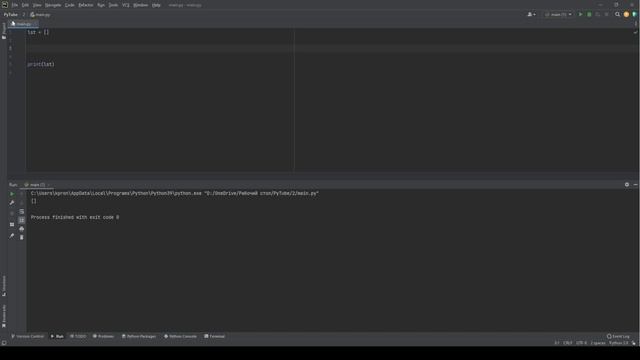Clear console output with trash icon
640x360 pixels.
[x=22, y=237]
